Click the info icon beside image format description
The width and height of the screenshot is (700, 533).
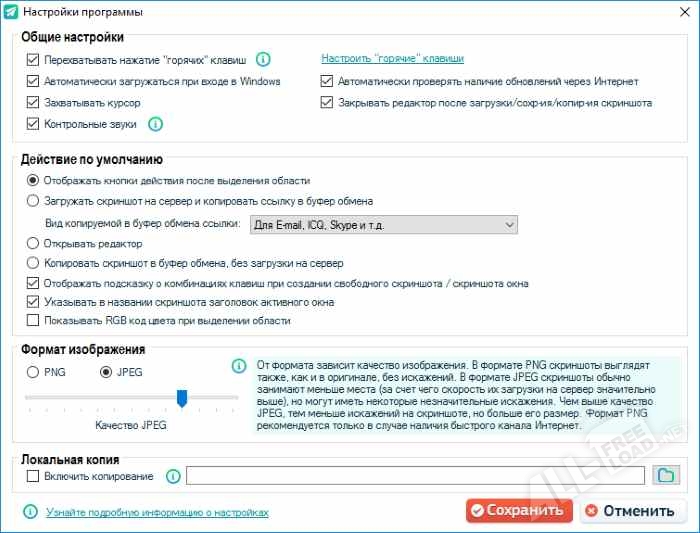click(x=239, y=366)
